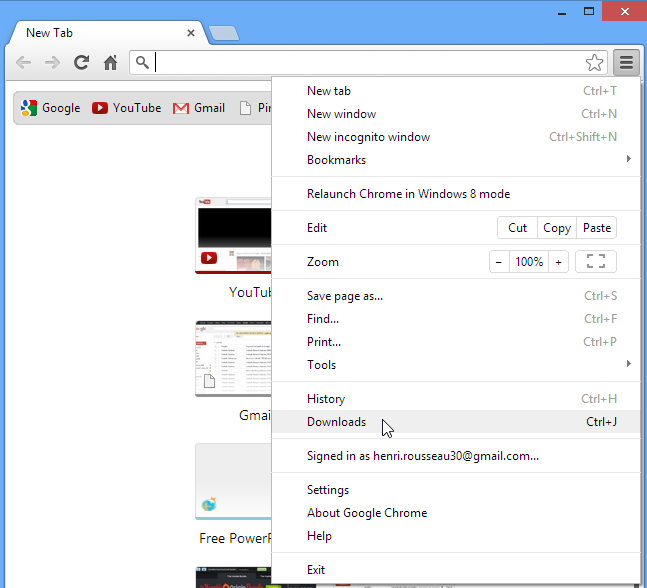The width and height of the screenshot is (647, 588).
Task: Click the Copy button
Action: 557,228
